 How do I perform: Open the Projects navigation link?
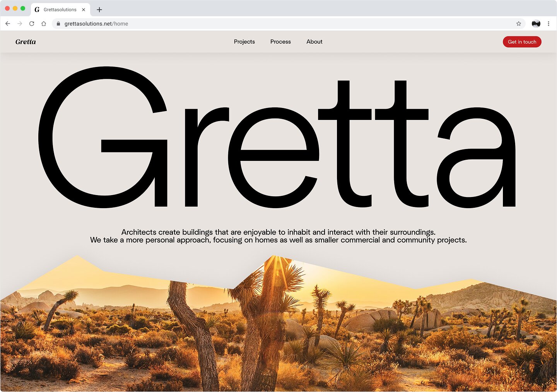[244, 42]
